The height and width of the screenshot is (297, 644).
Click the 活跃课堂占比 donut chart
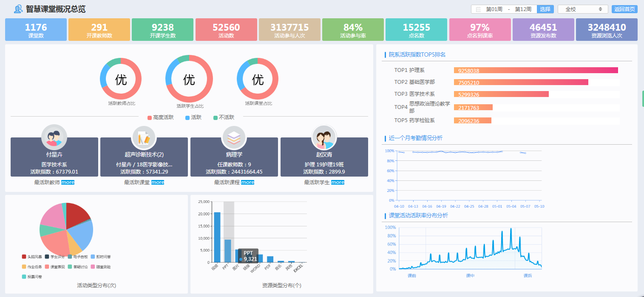pos(258,79)
